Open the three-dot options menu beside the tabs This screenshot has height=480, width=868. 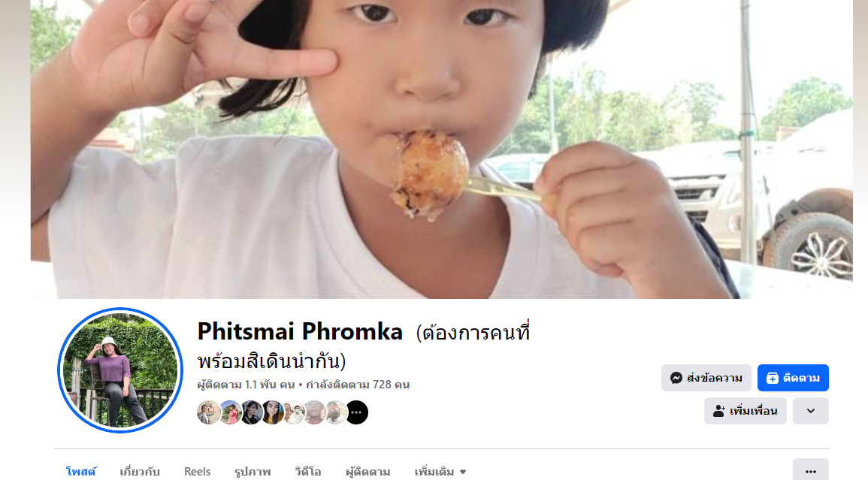pyautogui.click(x=810, y=471)
